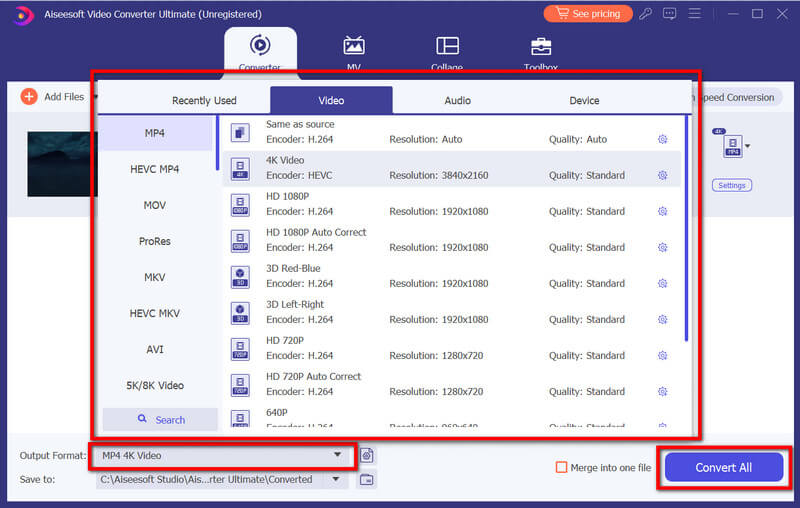Click the format list vertical scrollbar
The image size is (800, 508).
tap(686, 230)
